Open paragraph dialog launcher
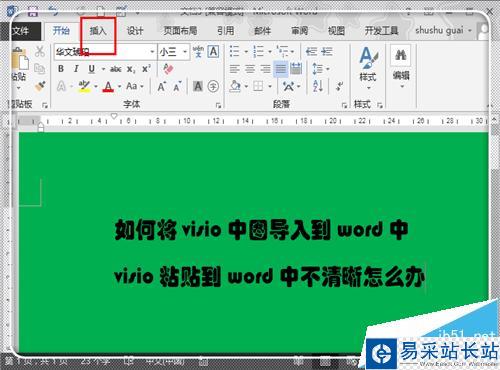The width and height of the screenshot is (500, 370). (x=344, y=105)
